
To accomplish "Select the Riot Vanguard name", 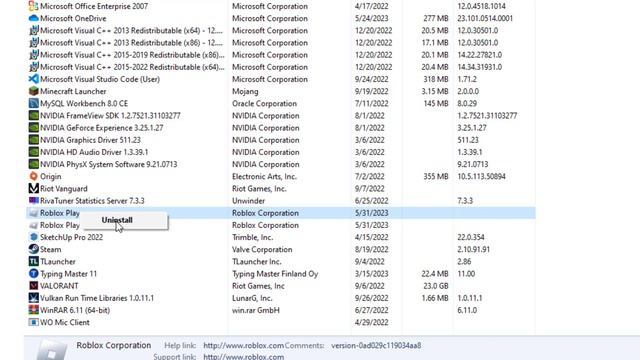I will coord(64,189).
